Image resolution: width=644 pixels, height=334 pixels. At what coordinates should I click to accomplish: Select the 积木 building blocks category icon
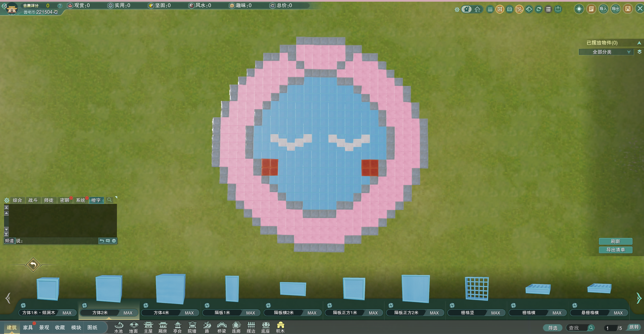pyautogui.click(x=280, y=327)
